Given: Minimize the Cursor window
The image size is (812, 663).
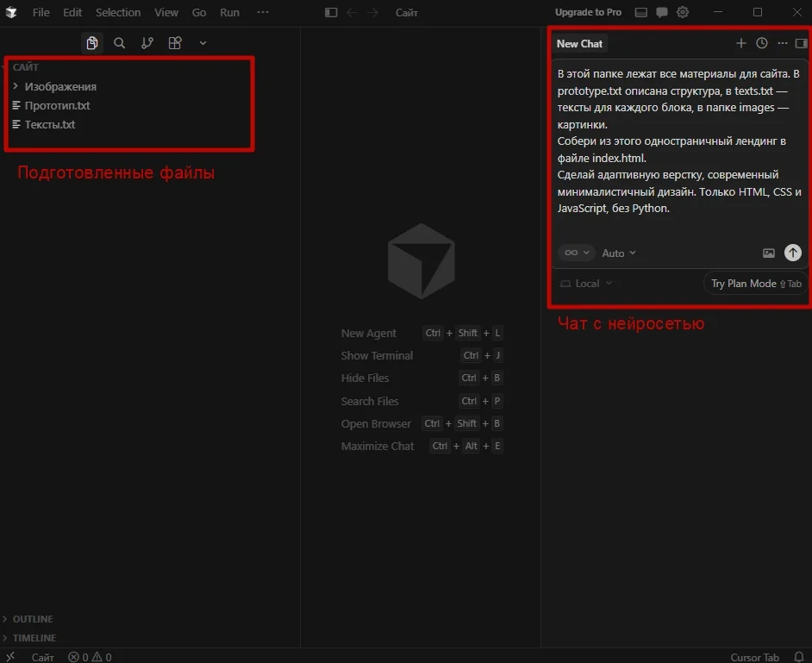Looking at the screenshot, I should [x=718, y=12].
